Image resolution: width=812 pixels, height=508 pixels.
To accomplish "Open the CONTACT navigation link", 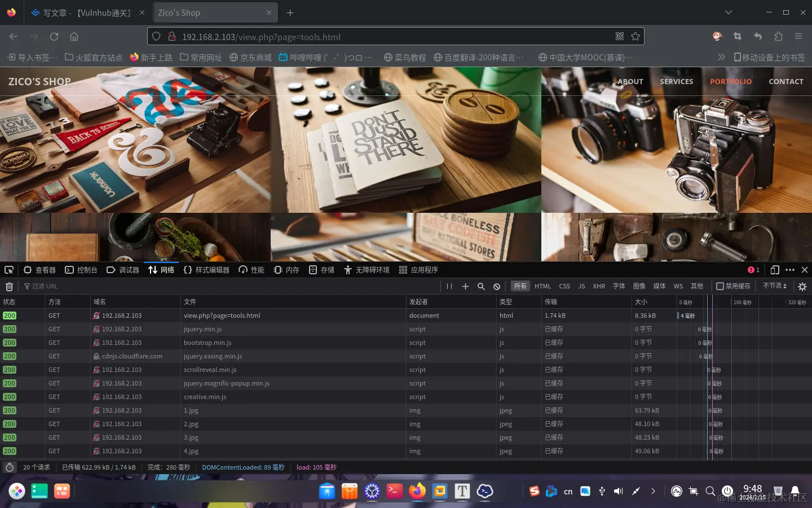I will point(786,82).
